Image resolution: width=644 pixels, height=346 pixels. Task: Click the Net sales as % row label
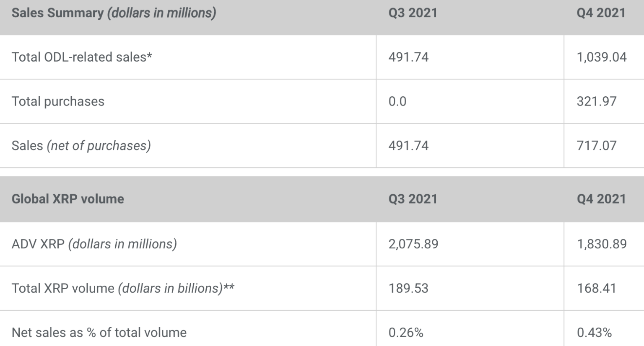(x=99, y=333)
